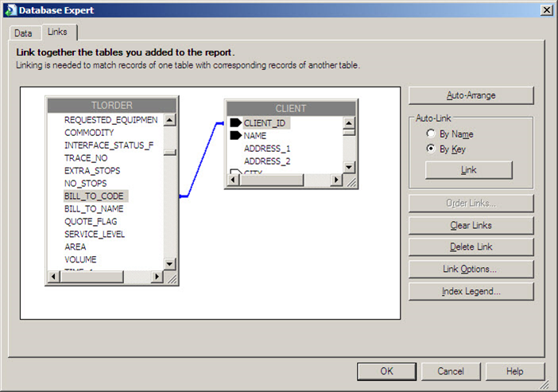Viewport: 558px width, 392px height.
Task: Select the EXTRA_STOPS field
Action: click(92, 170)
